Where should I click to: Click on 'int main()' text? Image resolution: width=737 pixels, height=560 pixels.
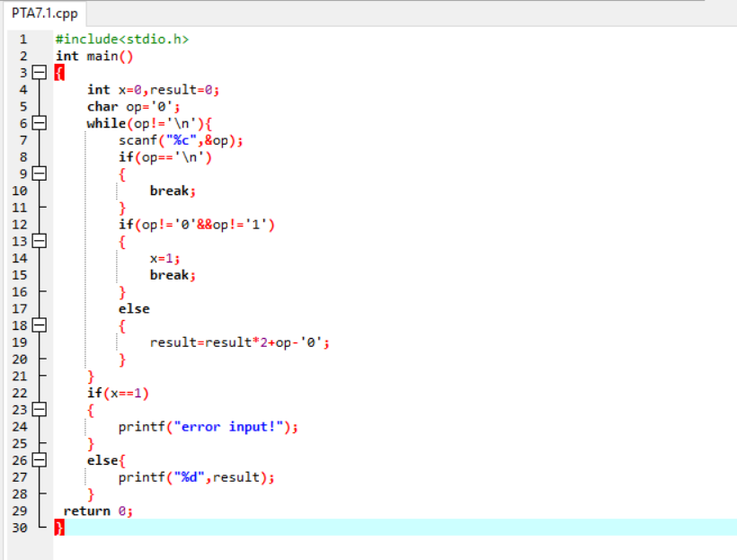(94, 56)
